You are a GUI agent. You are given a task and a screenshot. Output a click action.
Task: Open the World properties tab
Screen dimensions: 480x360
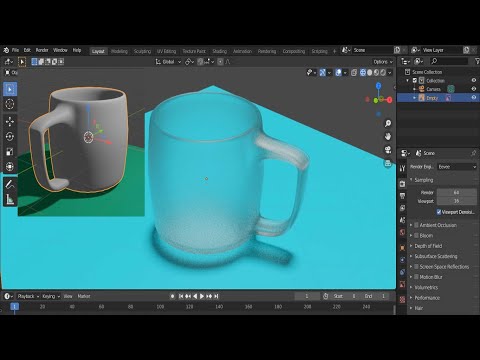[x=402, y=232]
